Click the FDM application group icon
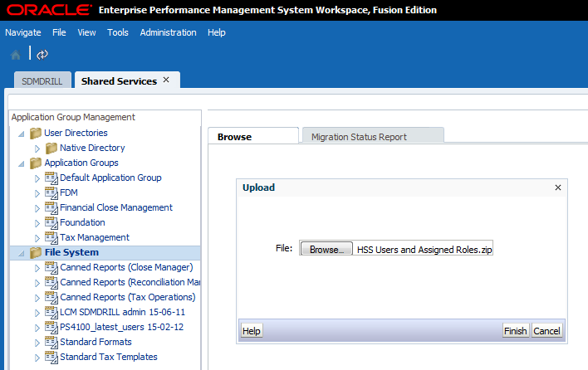This screenshot has height=370, width=588. coord(51,192)
